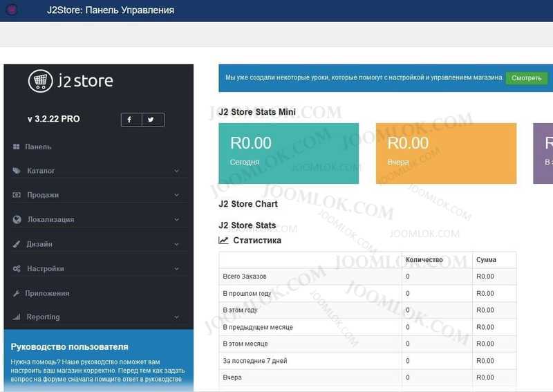
Task: Expand the Reporting submenu chevron
Action: point(176,317)
